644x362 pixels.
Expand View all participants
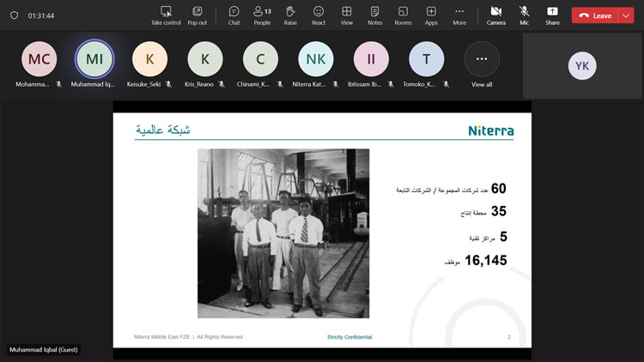[x=482, y=59]
